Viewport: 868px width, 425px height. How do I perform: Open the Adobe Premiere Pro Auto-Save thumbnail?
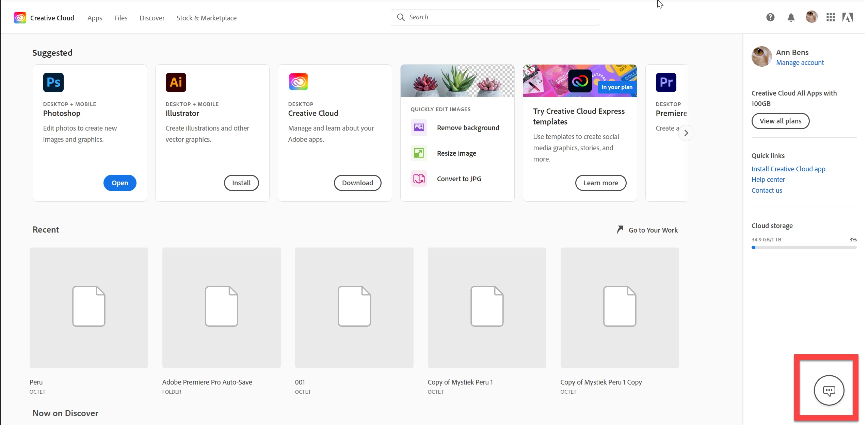(x=221, y=307)
